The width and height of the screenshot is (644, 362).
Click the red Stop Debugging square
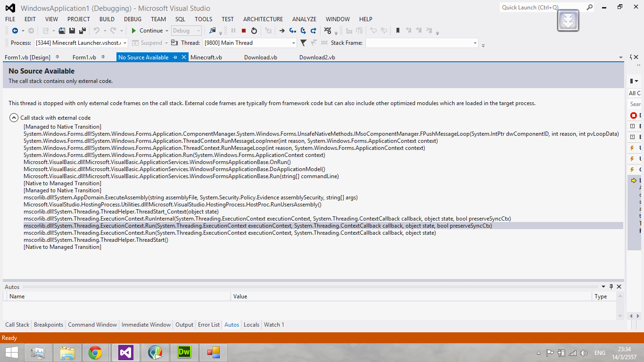point(244,31)
